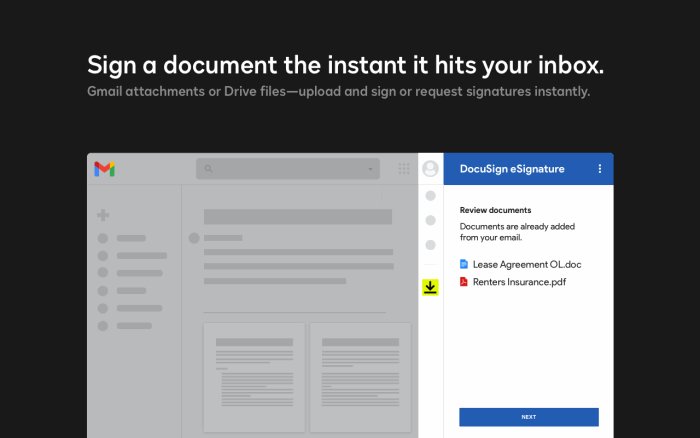
Task: Open the second attachment thumbnail in email
Action: coord(360,377)
